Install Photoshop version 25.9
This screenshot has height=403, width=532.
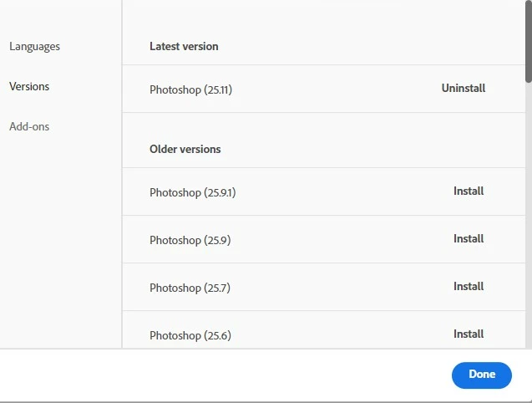[x=469, y=239]
